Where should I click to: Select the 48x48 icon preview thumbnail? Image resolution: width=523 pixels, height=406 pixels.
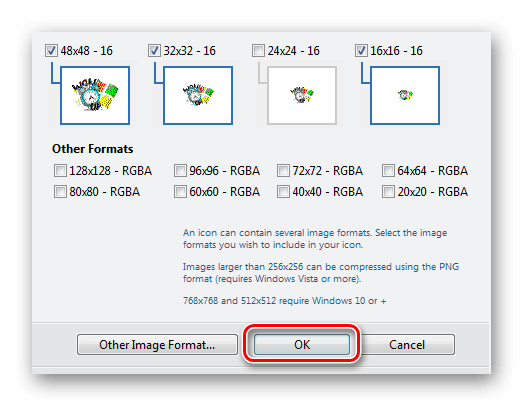pos(95,95)
